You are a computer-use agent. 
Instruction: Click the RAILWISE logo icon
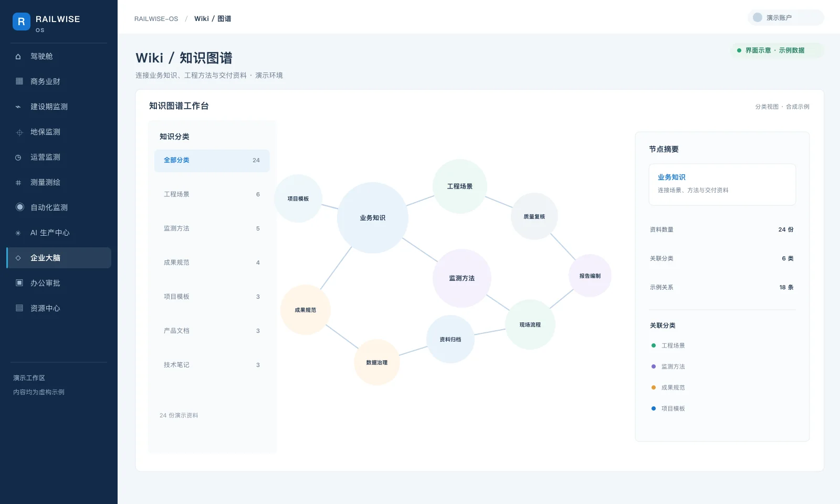[x=22, y=22]
